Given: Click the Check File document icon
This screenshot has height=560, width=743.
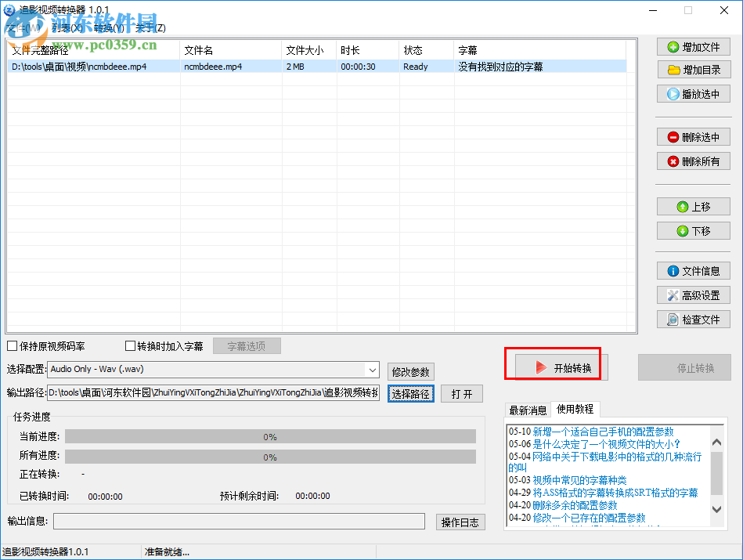Looking at the screenshot, I should coord(673,320).
